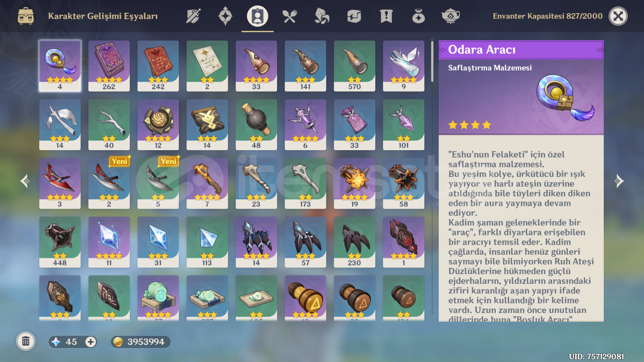Click the inventory list scrollbar

pos(432,62)
